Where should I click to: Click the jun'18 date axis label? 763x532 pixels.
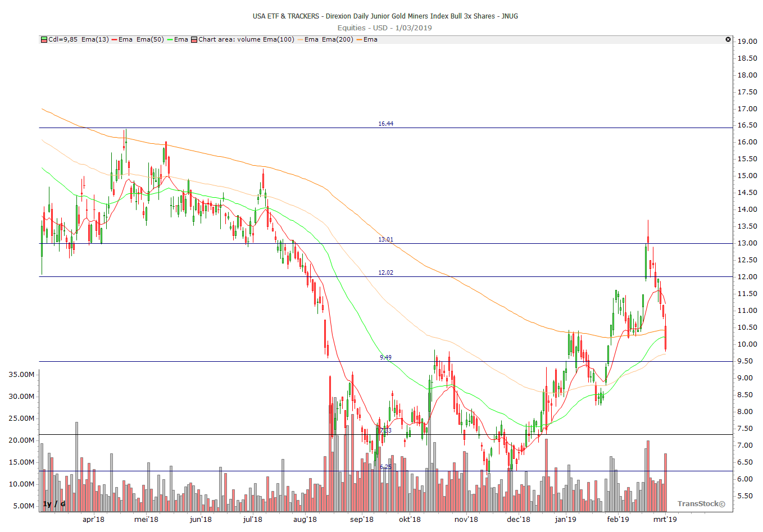pos(201,519)
